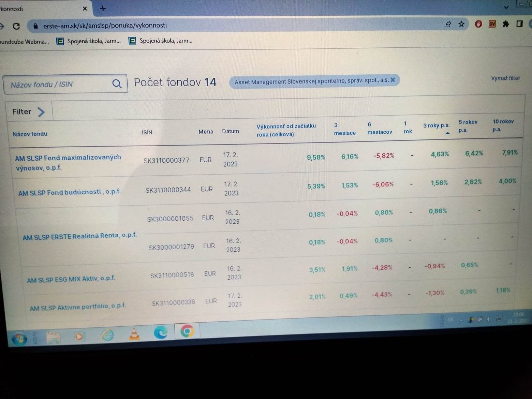The image size is (532, 399).
Task: Expand the Filter panel chevron
Action: point(41,112)
